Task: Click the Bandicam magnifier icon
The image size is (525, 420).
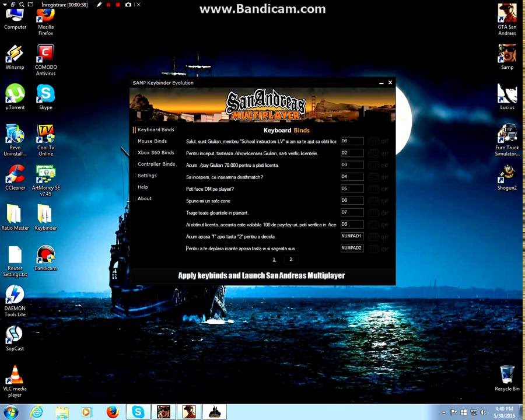Action: click(22, 5)
